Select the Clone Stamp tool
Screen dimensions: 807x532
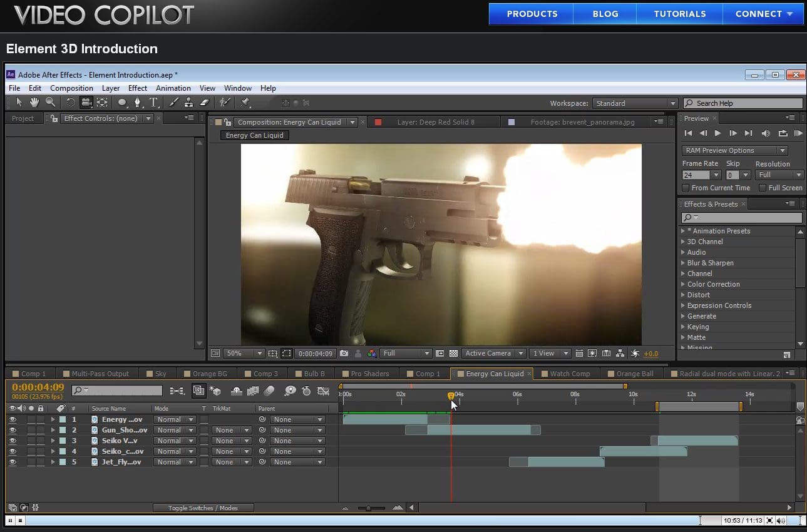[188, 102]
